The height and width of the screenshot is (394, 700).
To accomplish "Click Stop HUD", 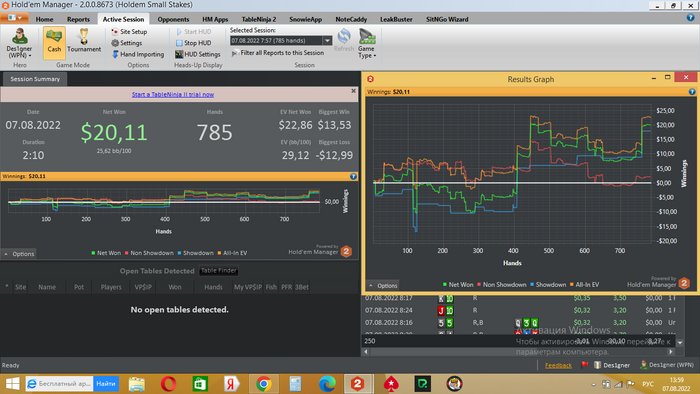I will [x=194, y=43].
